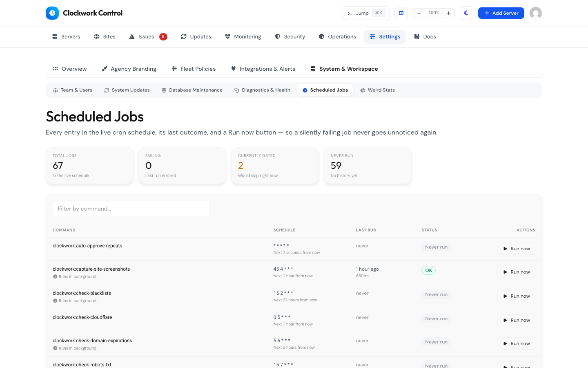
Task: Switch to dark mode with moon icon
Action: (466, 13)
